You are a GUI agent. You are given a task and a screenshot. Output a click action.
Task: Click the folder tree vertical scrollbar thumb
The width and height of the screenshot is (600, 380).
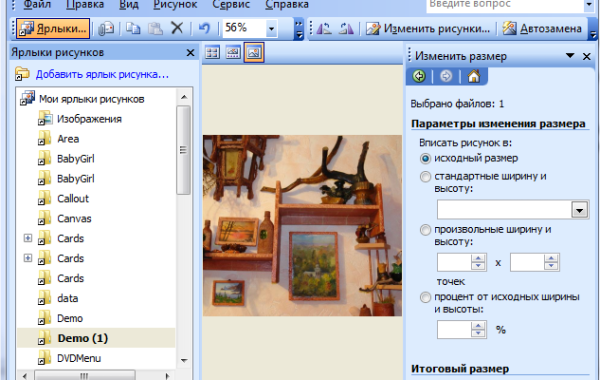click(184, 150)
